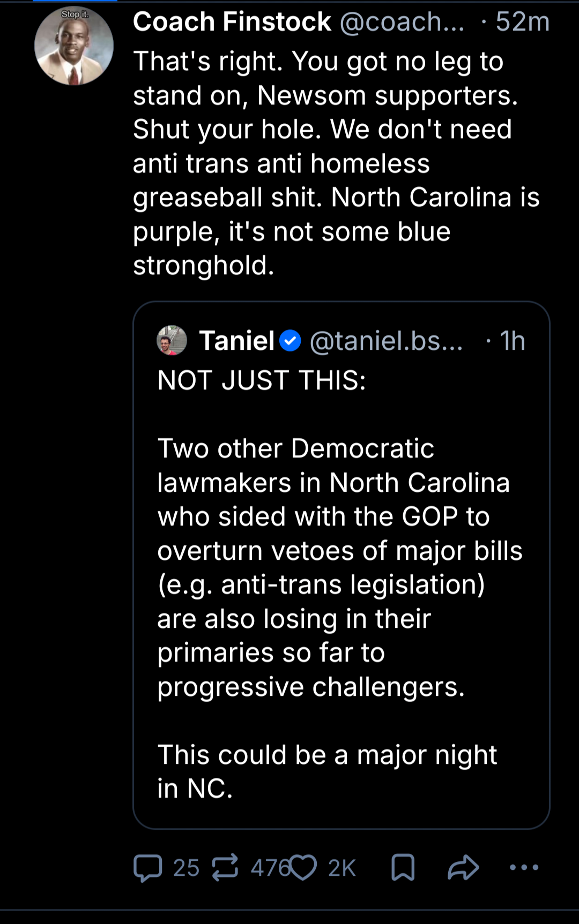Image resolution: width=579 pixels, height=924 pixels.
Task: Like the post with the heart icon
Action: point(303,868)
